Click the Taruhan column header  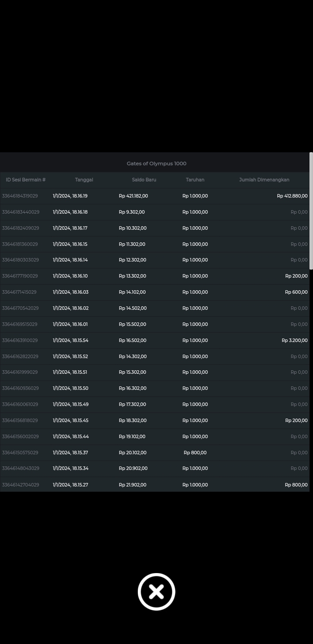pyautogui.click(x=195, y=180)
